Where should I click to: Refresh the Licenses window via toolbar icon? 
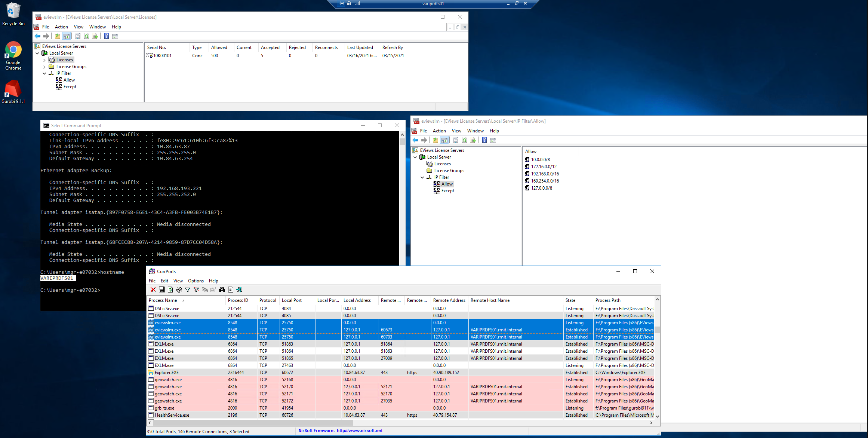[86, 36]
